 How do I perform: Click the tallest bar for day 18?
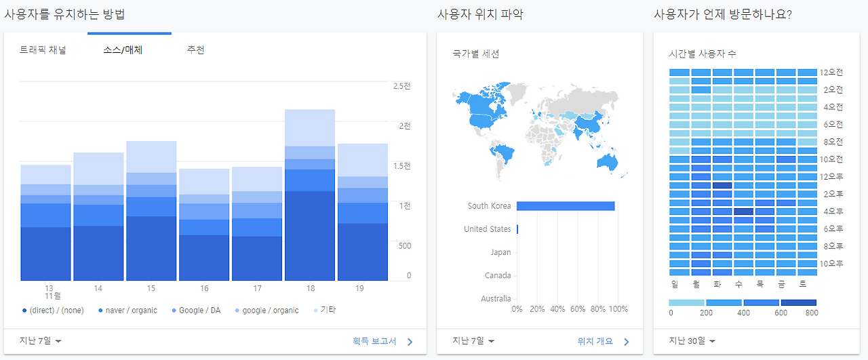click(310, 195)
